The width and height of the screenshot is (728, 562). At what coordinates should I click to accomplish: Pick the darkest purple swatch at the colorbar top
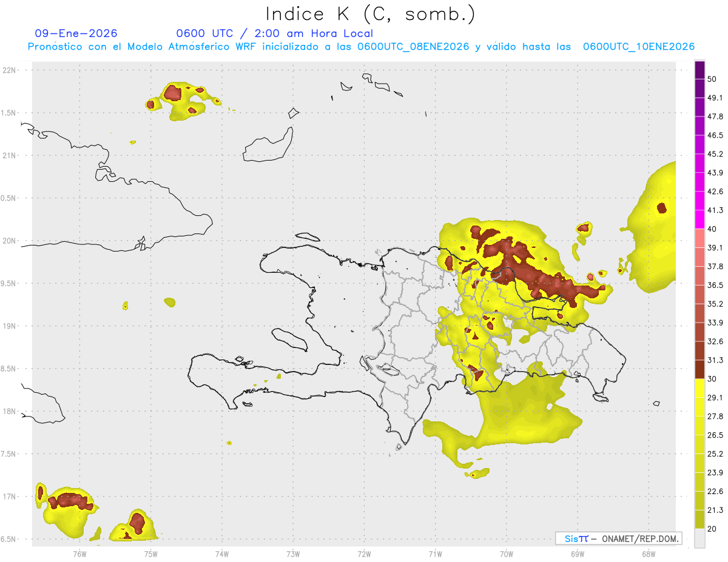(699, 70)
